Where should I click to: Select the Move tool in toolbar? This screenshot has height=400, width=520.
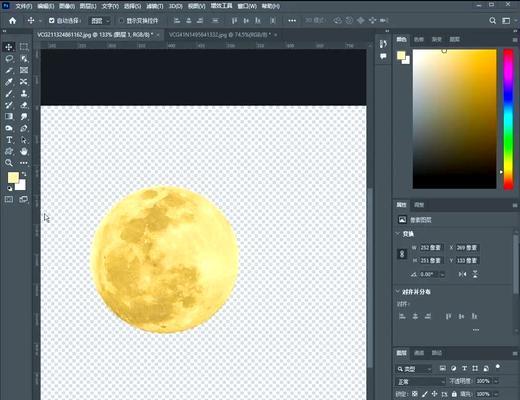pyautogui.click(x=9, y=47)
